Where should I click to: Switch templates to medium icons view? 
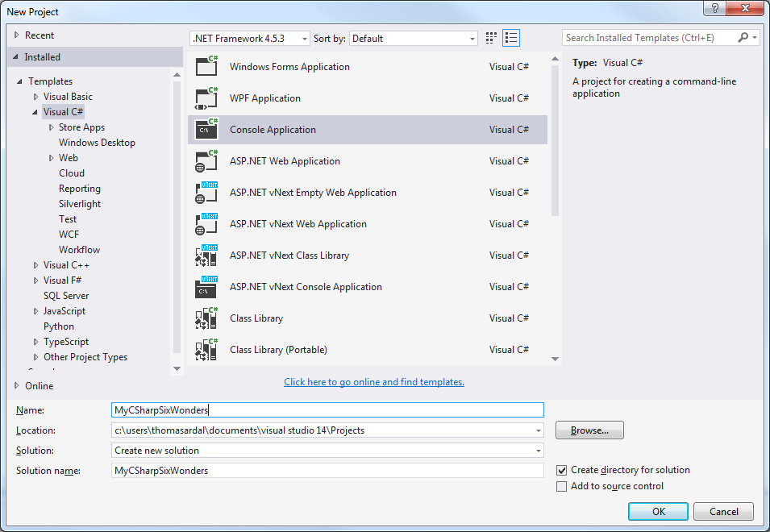(x=491, y=38)
